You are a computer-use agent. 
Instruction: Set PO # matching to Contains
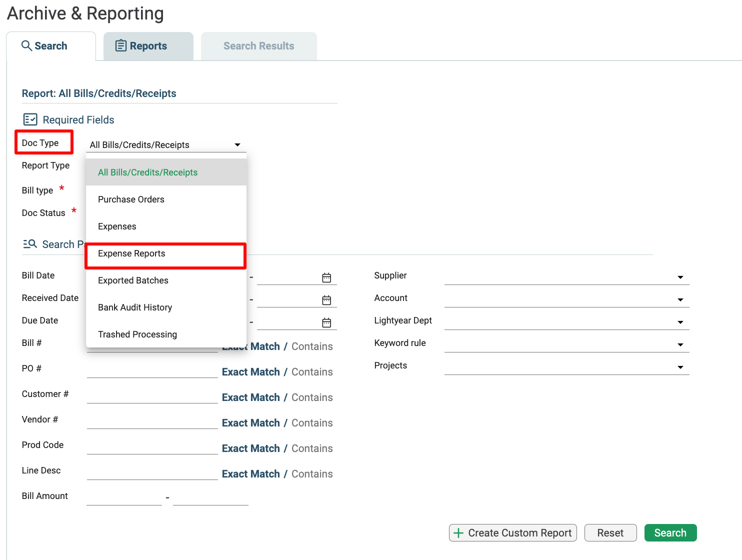(x=312, y=372)
